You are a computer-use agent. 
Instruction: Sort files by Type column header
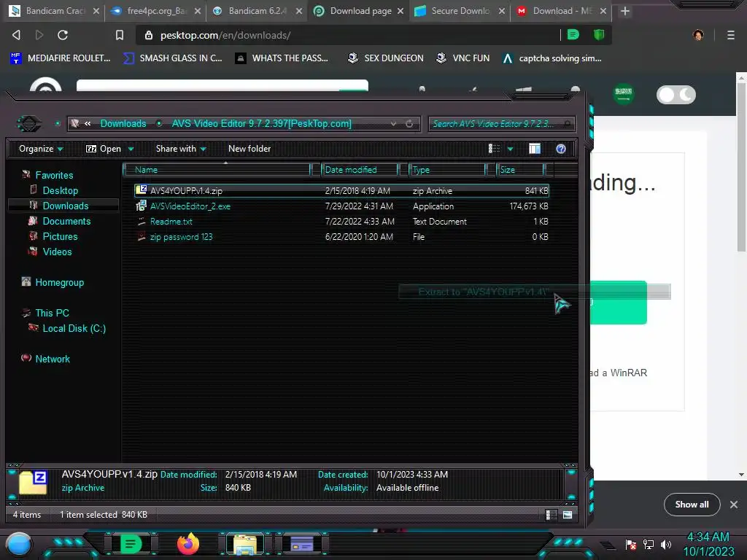[x=447, y=170]
